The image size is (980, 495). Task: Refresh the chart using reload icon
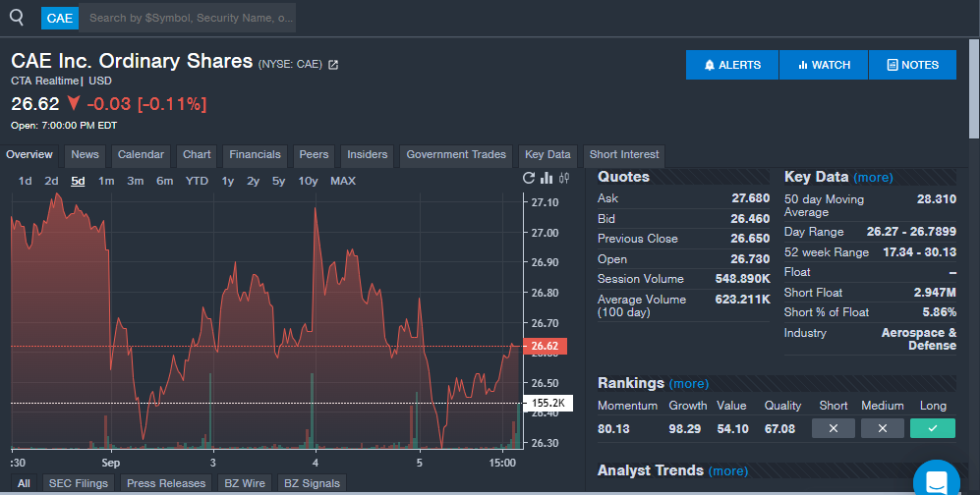point(529,178)
